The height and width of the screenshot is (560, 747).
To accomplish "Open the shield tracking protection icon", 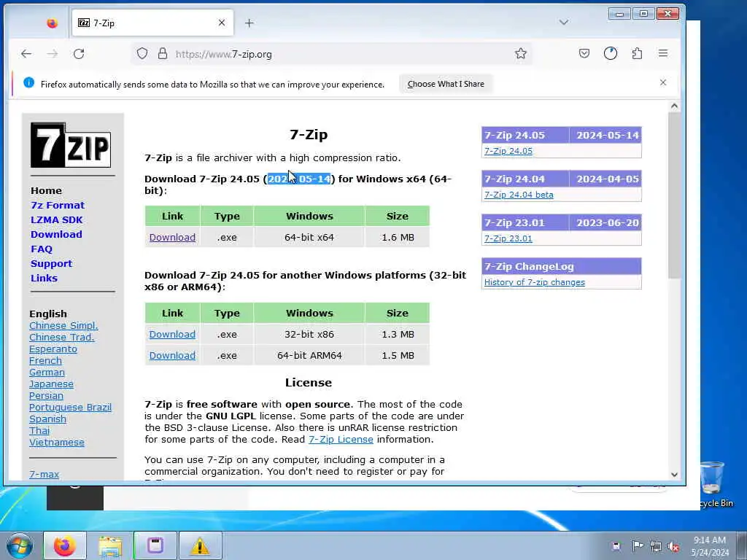I will [x=142, y=53].
